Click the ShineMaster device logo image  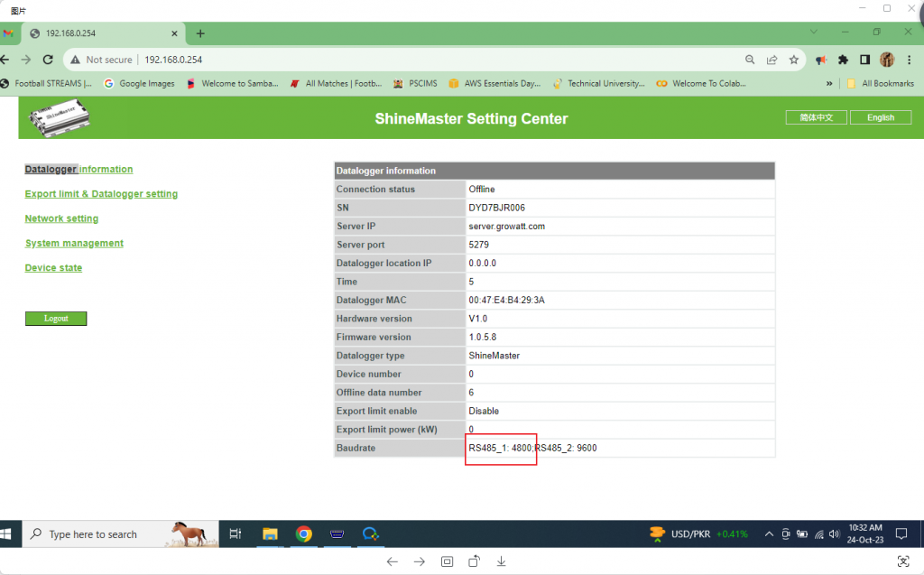(59, 118)
